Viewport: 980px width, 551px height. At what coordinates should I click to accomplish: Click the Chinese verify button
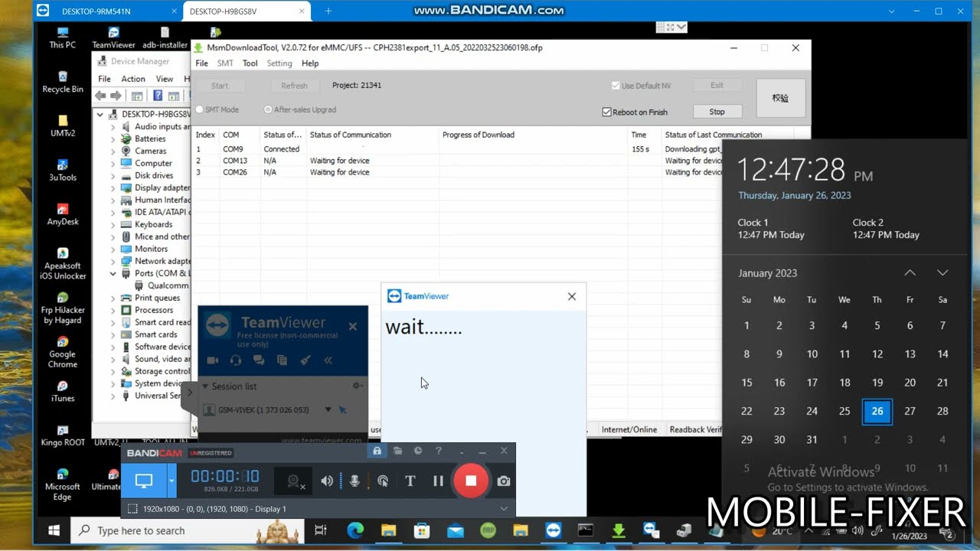pyautogui.click(x=780, y=99)
